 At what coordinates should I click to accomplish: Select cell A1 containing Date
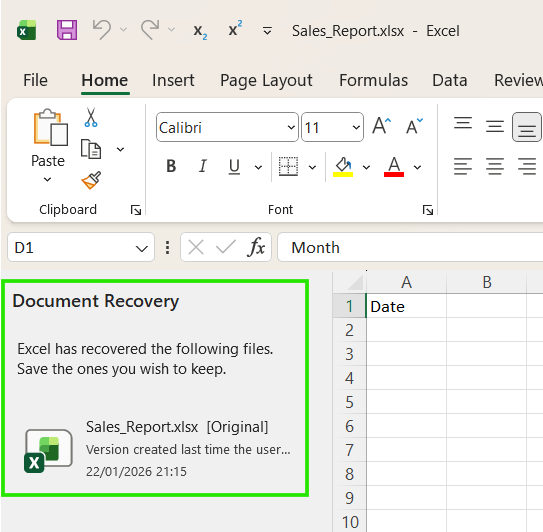(x=406, y=305)
